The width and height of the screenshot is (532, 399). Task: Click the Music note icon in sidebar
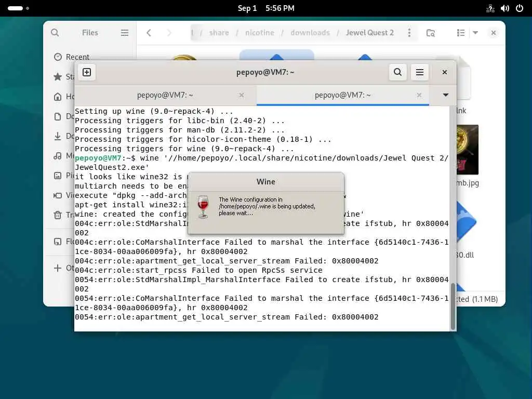[x=58, y=156]
